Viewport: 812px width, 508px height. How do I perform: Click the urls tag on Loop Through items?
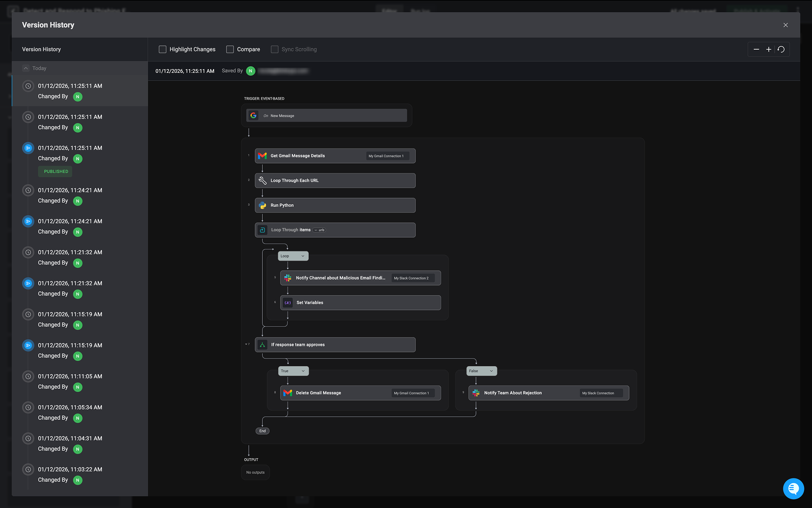(x=320, y=230)
